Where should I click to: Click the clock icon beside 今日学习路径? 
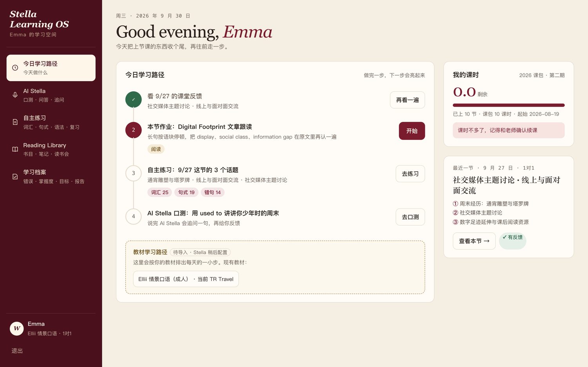(15, 68)
